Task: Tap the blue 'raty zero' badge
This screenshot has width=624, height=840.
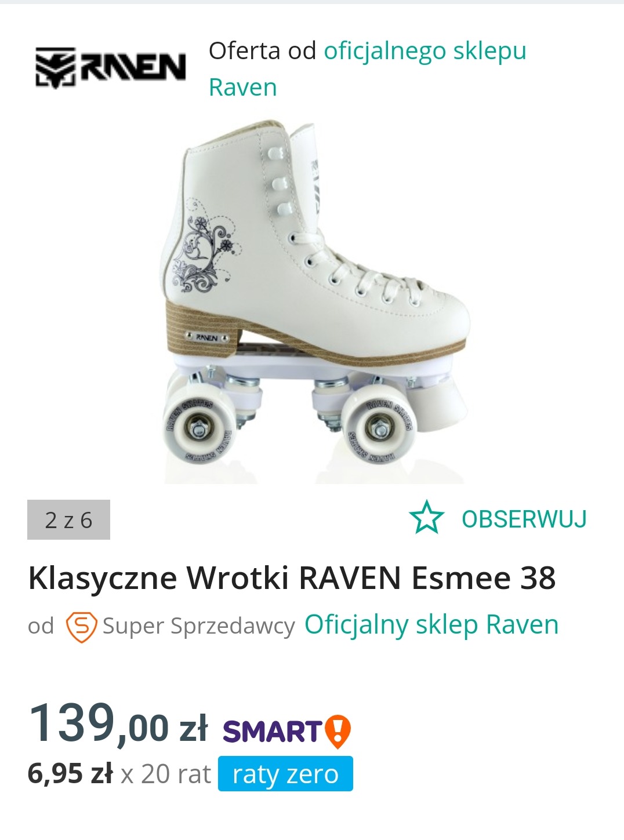Action: click(x=285, y=774)
